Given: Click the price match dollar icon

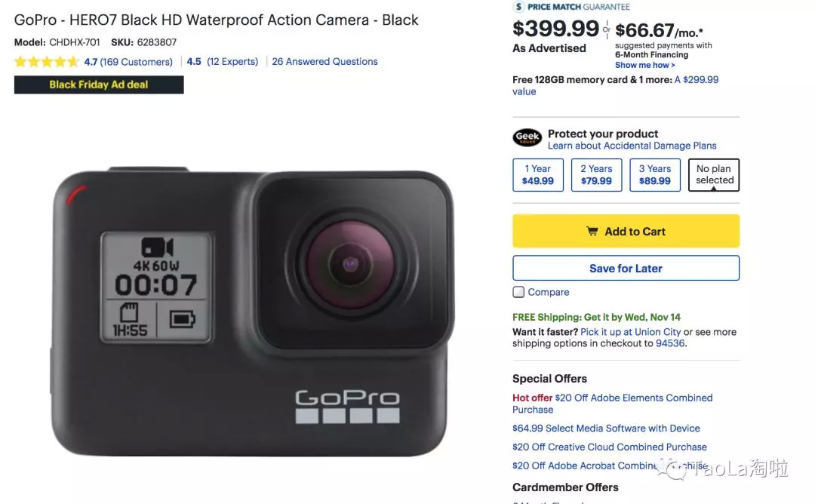Looking at the screenshot, I should 518,7.
